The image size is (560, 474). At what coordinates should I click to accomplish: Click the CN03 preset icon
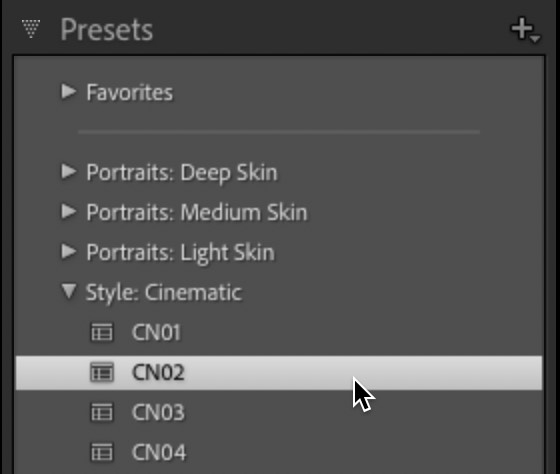pyautogui.click(x=102, y=412)
